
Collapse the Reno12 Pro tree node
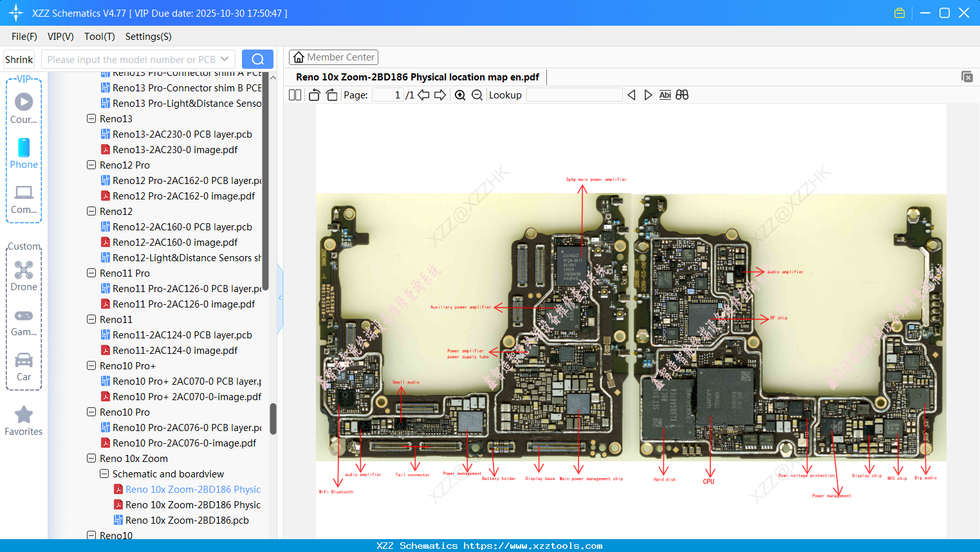click(x=91, y=165)
